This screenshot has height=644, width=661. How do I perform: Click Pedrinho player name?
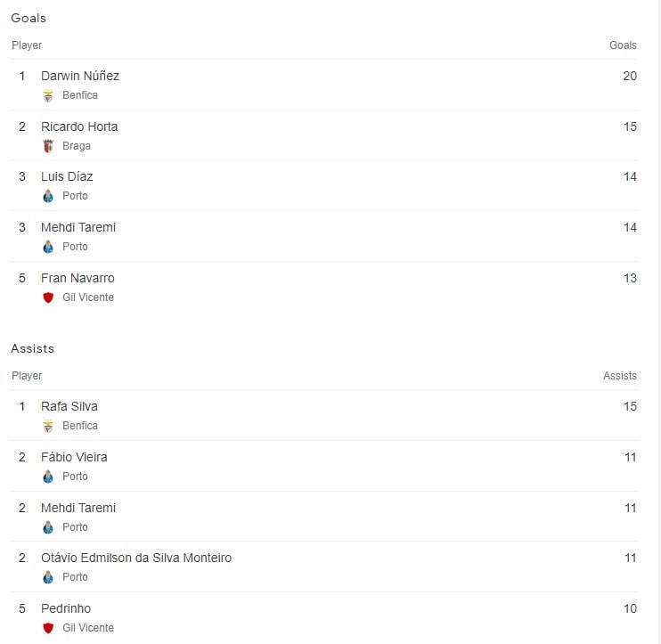coord(66,608)
